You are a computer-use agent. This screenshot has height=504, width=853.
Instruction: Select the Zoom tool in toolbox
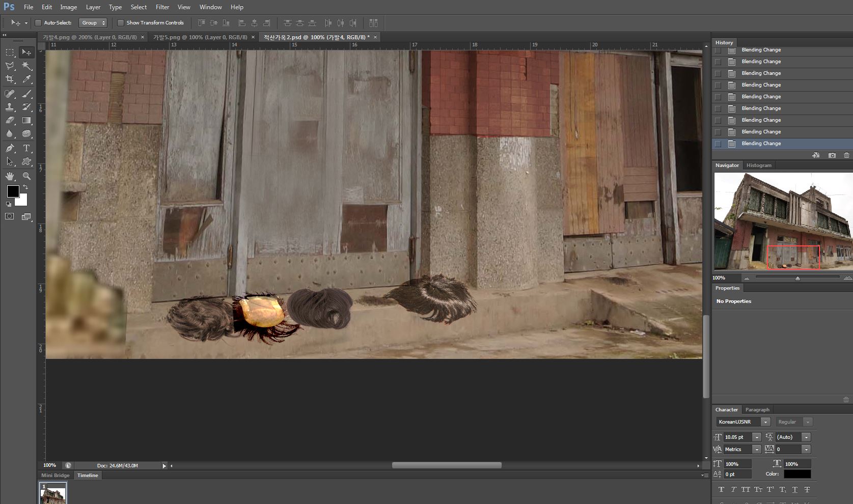[27, 176]
